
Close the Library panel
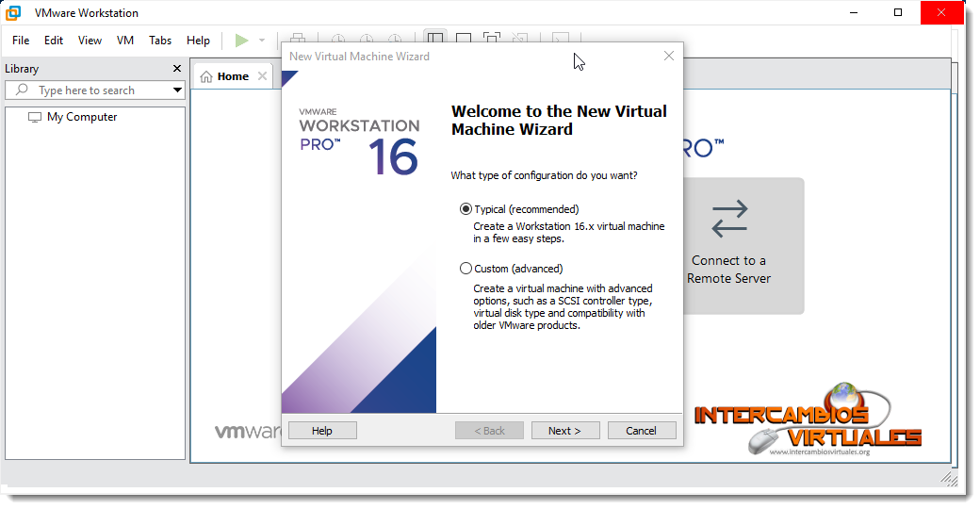(x=177, y=68)
